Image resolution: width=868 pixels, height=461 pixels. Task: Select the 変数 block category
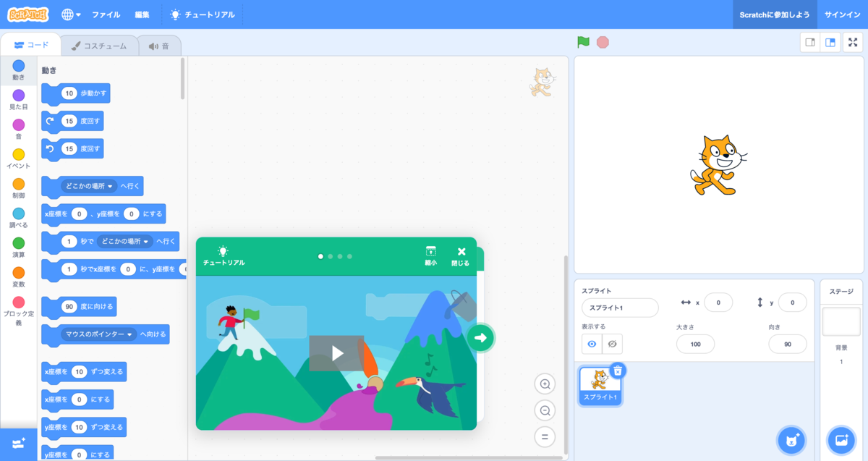[18, 278]
